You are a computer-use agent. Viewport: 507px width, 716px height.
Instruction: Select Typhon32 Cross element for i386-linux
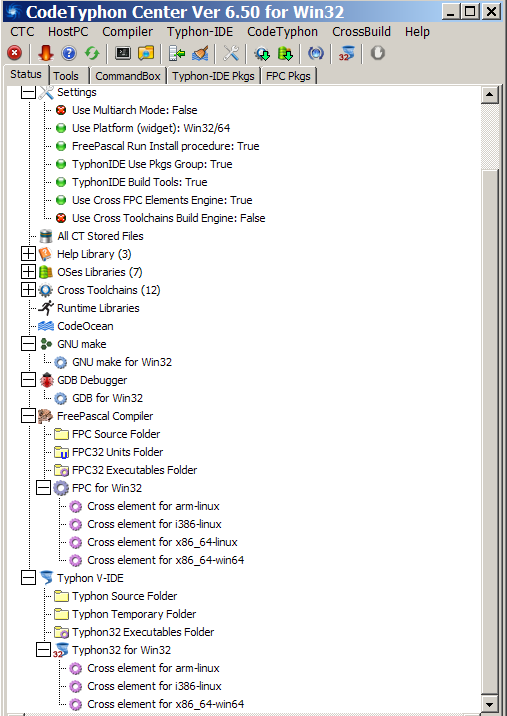pos(154,686)
